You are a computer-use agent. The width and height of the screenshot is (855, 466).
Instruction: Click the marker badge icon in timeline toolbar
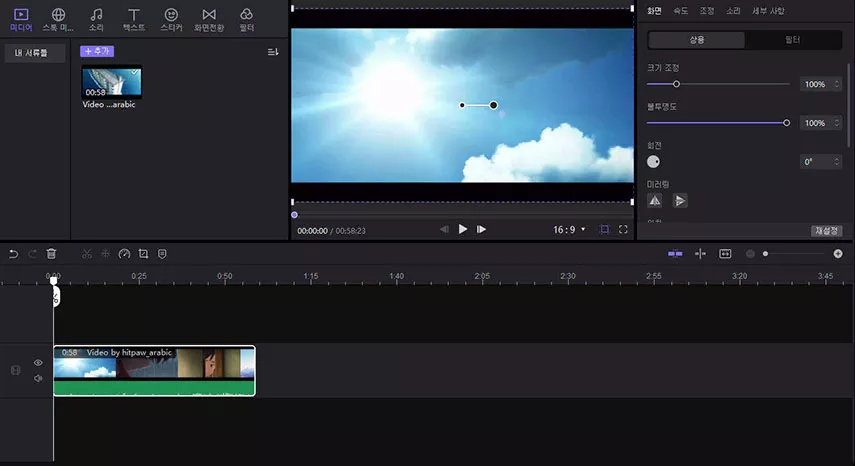[162, 254]
